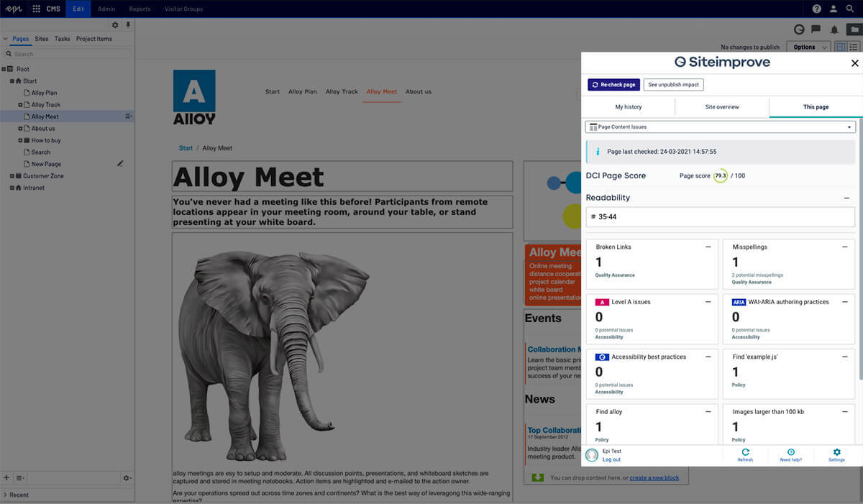Open bottom gear settings in page tree
Viewport: 863px width, 504px height.
[x=127, y=477]
